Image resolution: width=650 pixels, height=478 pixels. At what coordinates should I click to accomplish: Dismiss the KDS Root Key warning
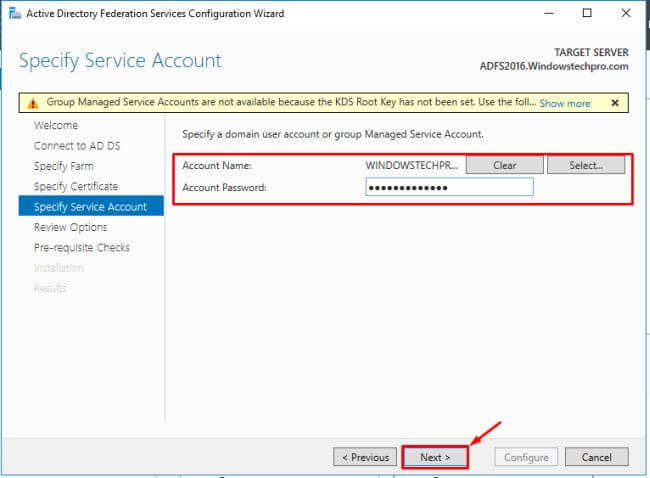pos(615,103)
